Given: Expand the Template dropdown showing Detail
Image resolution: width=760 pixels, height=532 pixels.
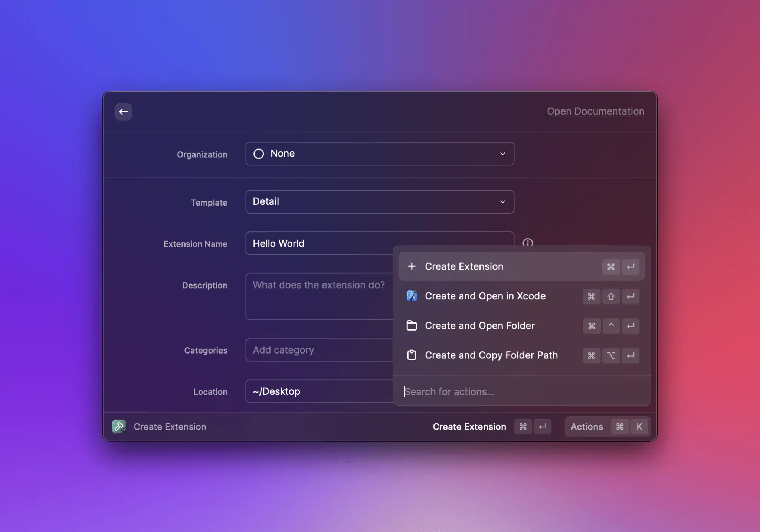Looking at the screenshot, I should coord(379,202).
